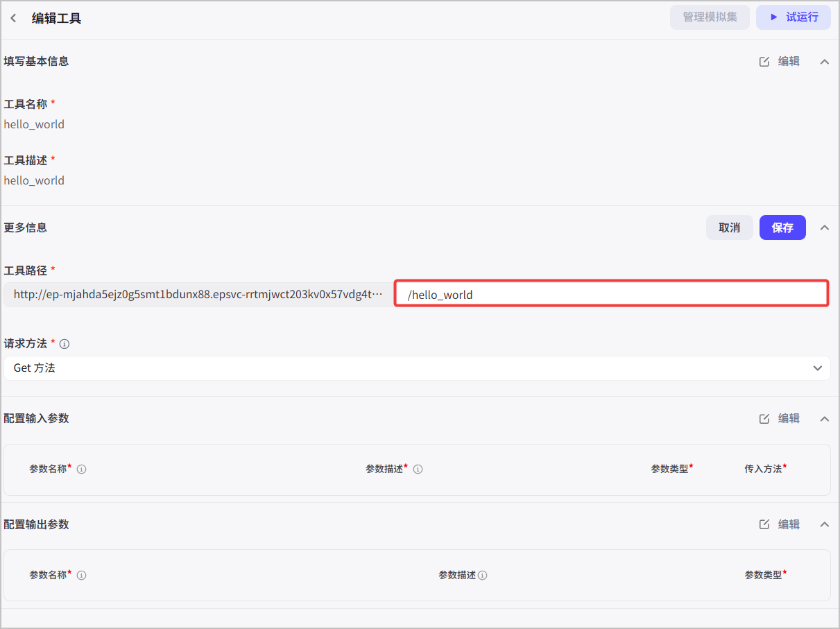The height and width of the screenshot is (629, 840).
Task: Click edit pencil icon in 配置输出参数 section
Action: tap(764, 525)
